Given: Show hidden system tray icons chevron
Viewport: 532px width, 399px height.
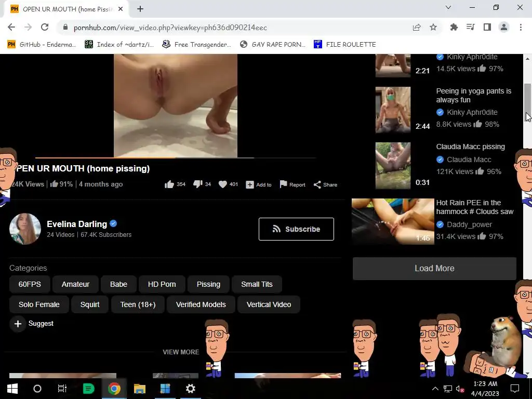Looking at the screenshot, I should pos(435,389).
